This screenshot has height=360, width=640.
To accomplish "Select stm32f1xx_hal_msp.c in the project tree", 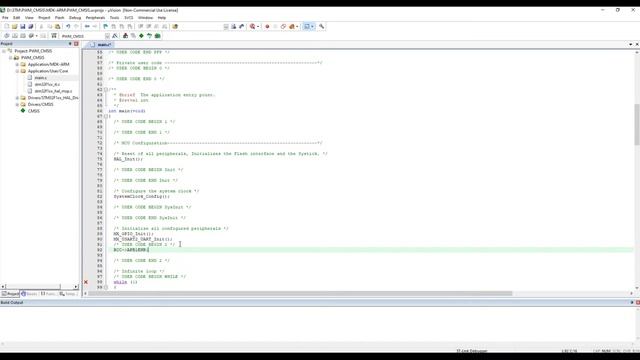I will point(53,91).
